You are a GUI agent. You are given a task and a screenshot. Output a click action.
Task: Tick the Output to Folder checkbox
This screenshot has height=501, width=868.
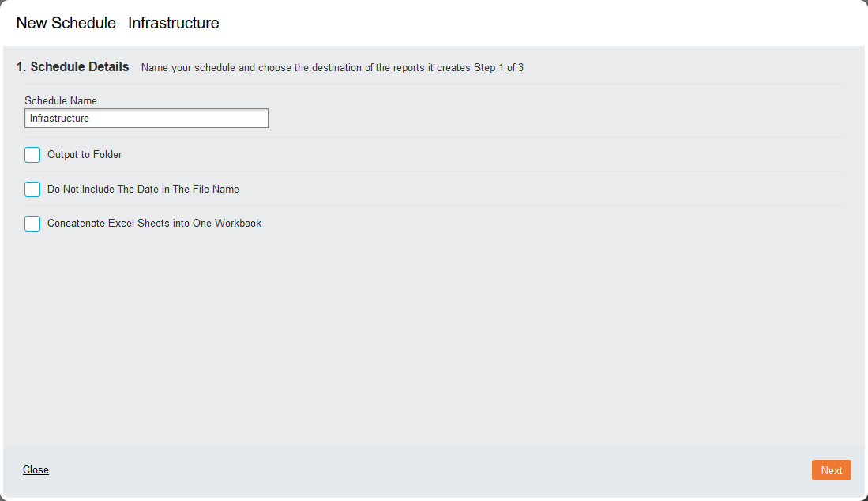(x=32, y=155)
